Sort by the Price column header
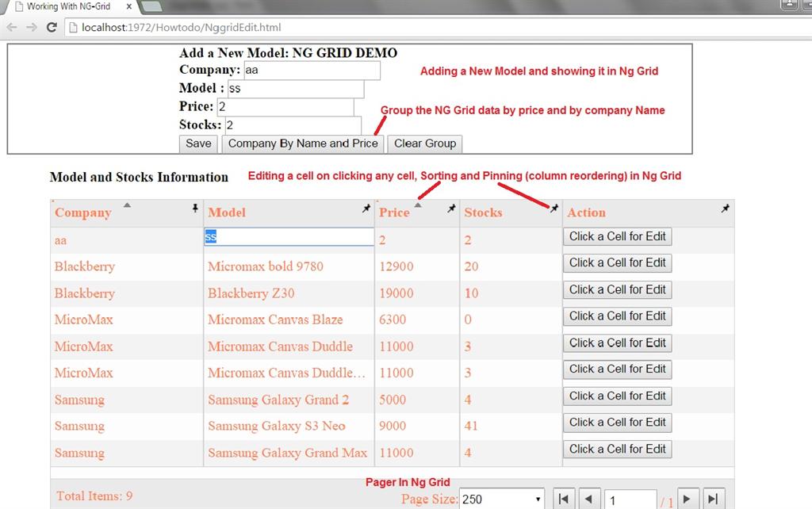Viewport: 812px width, 509px height. [394, 212]
